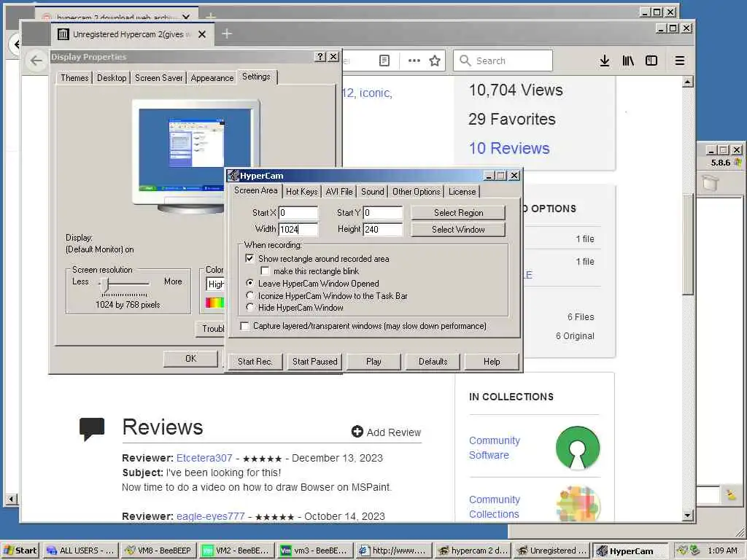Click HyperCam Defaults button
747x560 pixels.
433,362
